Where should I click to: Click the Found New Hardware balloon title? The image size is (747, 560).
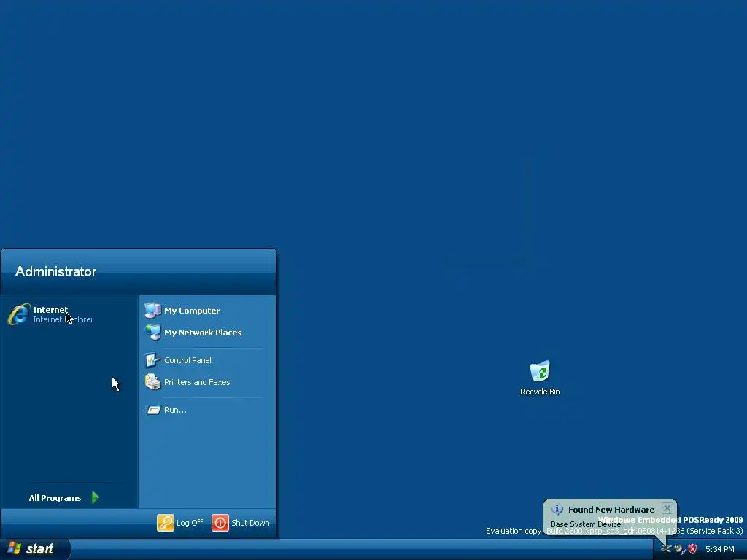tap(611, 510)
